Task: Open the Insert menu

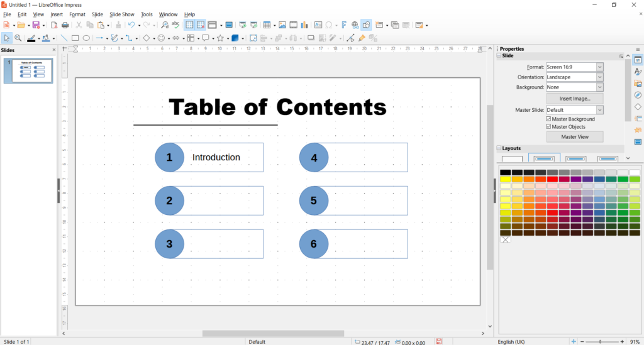Action: [57, 14]
